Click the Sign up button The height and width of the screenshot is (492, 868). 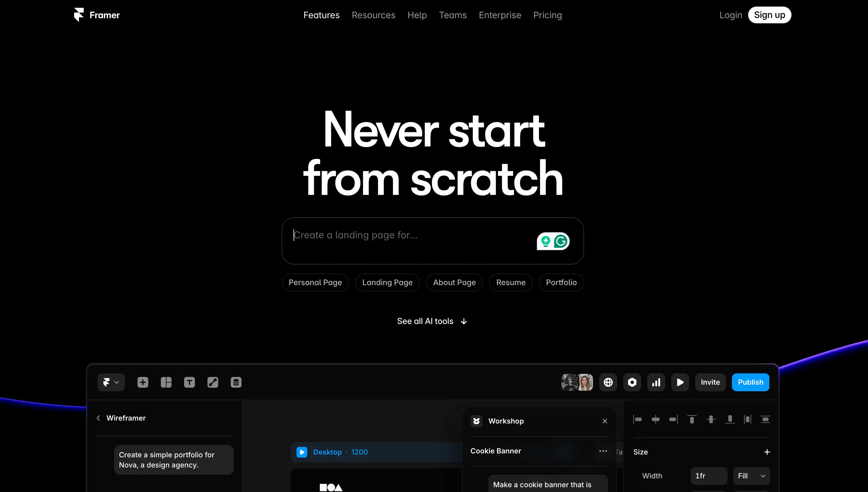pos(769,15)
